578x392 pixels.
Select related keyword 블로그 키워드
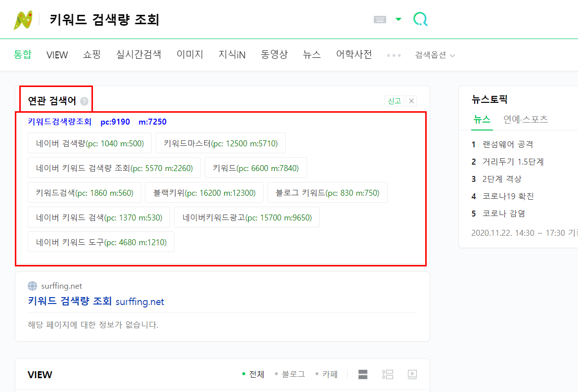pyautogui.click(x=327, y=193)
